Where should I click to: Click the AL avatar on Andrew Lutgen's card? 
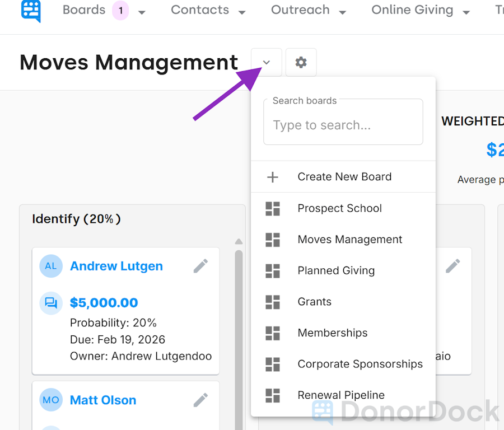pyautogui.click(x=51, y=266)
